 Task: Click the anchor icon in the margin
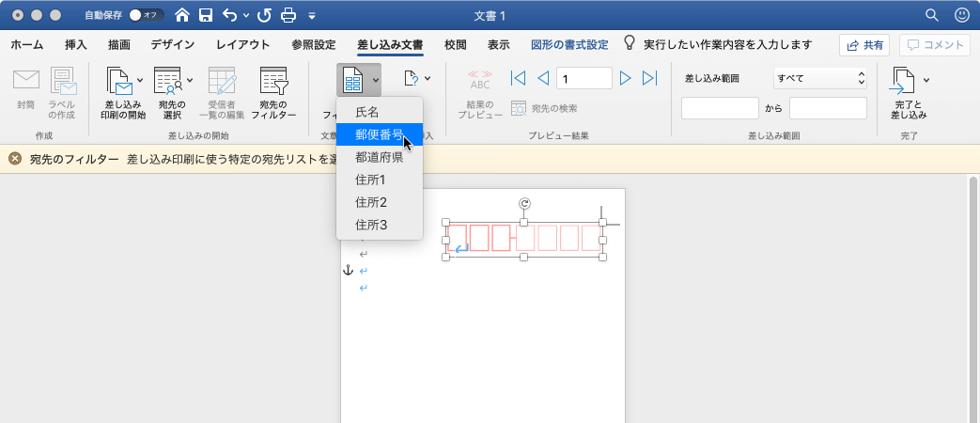click(x=349, y=270)
